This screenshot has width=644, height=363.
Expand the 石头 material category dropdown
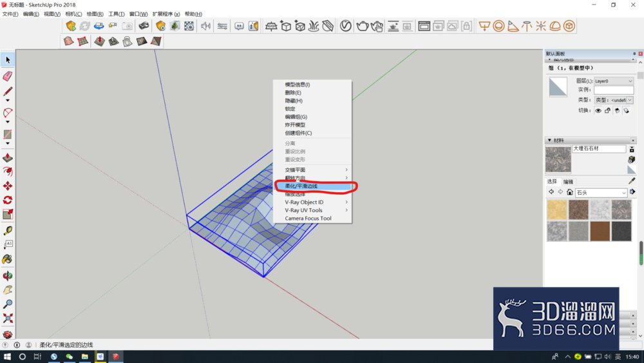601,192
